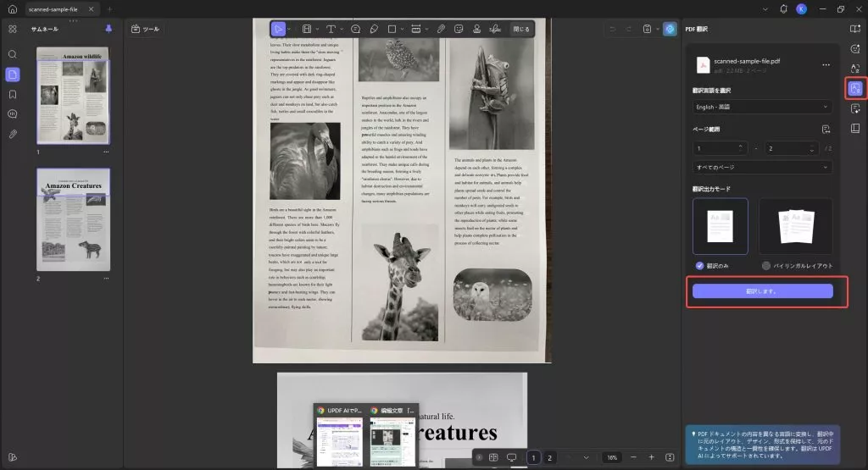Select the 翻訳のみ output mode radio
Image resolution: width=868 pixels, height=470 pixels.
pos(699,266)
